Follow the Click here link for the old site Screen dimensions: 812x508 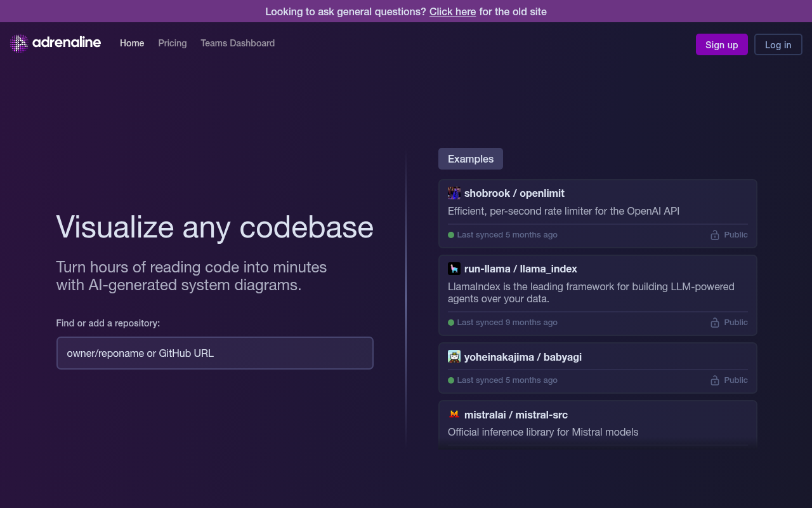pyautogui.click(x=452, y=11)
